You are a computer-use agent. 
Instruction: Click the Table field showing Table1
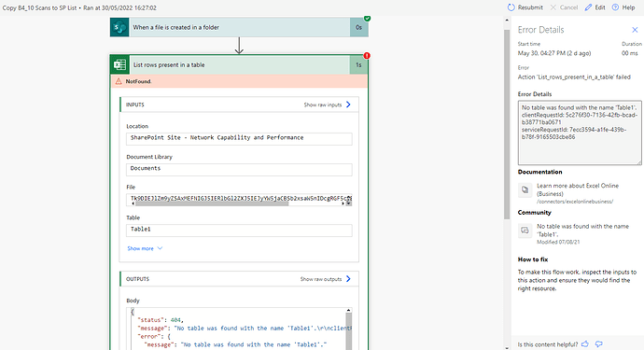tap(239, 230)
